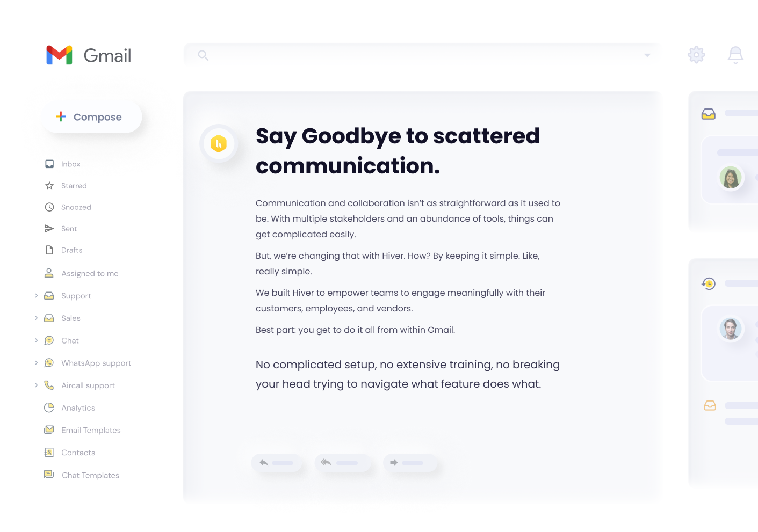Expand the Support shared mailbox chevron

36,296
